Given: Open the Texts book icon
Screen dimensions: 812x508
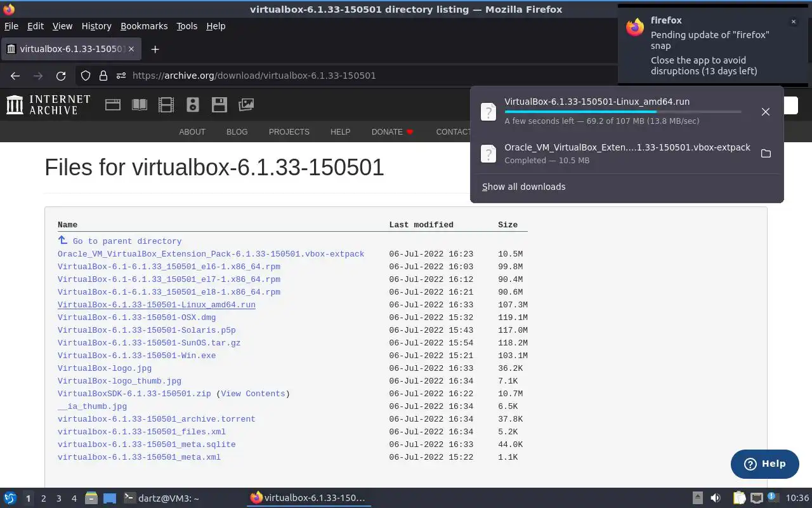Looking at the screenshot, I should [x=140, y=105].
